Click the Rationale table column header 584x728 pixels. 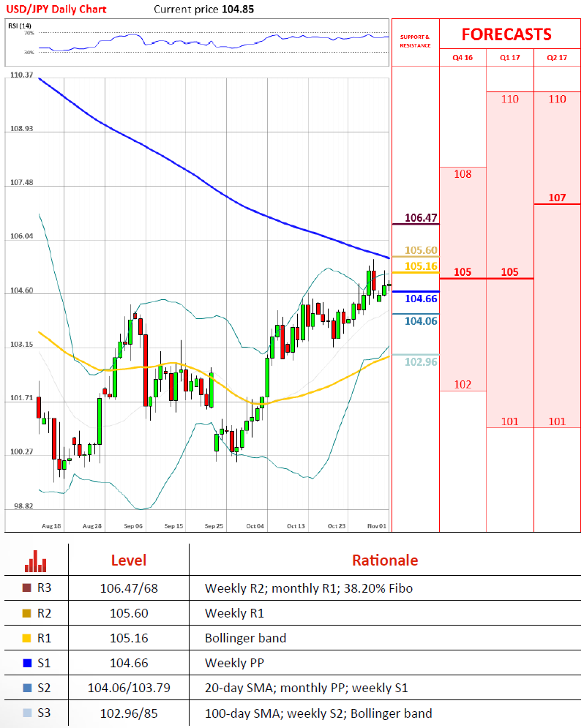pyautogui.click(x=385, y=560)
